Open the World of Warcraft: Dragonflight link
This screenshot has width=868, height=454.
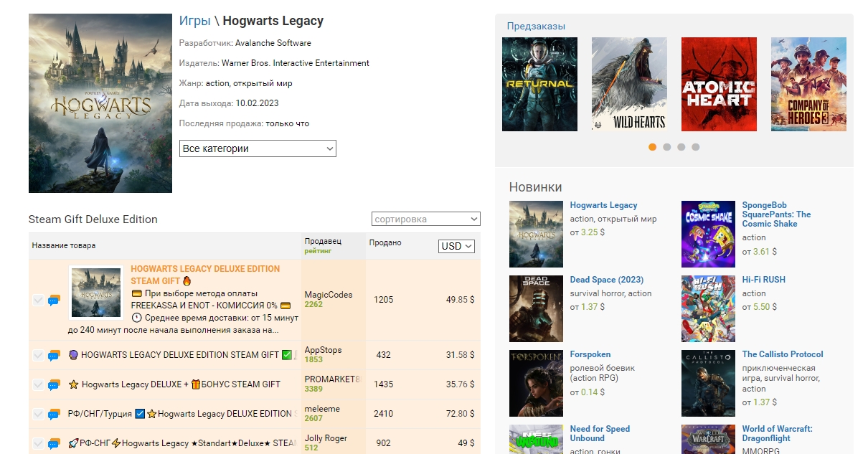point(778,433)
